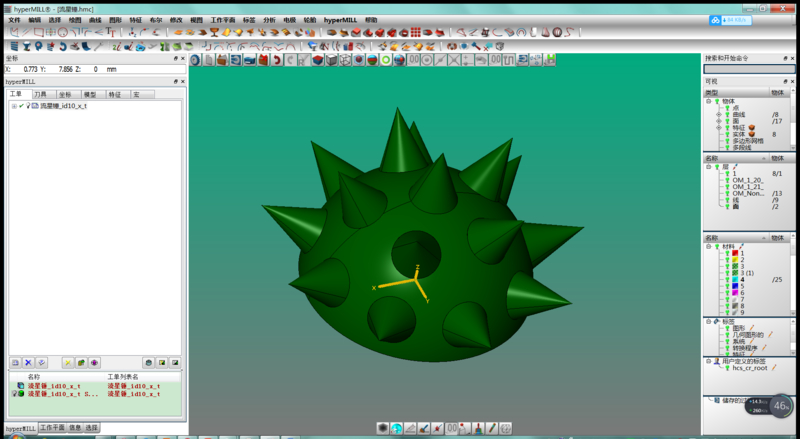Click the red undo arrow in view toolbar

(x=276, y=60)
